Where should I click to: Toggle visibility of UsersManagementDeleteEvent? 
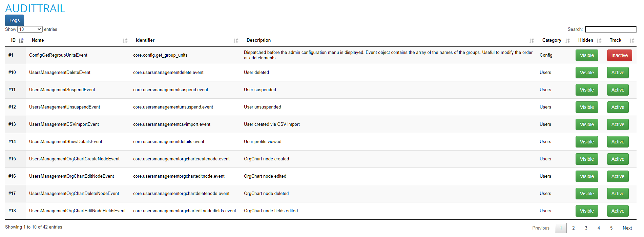[x=587, y=72]
